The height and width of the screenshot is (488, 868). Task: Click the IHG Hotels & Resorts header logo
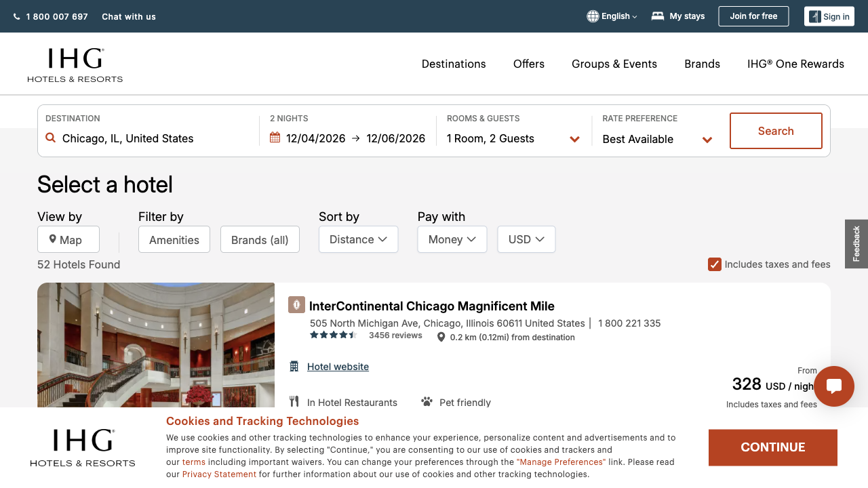[x=75, y=65]
